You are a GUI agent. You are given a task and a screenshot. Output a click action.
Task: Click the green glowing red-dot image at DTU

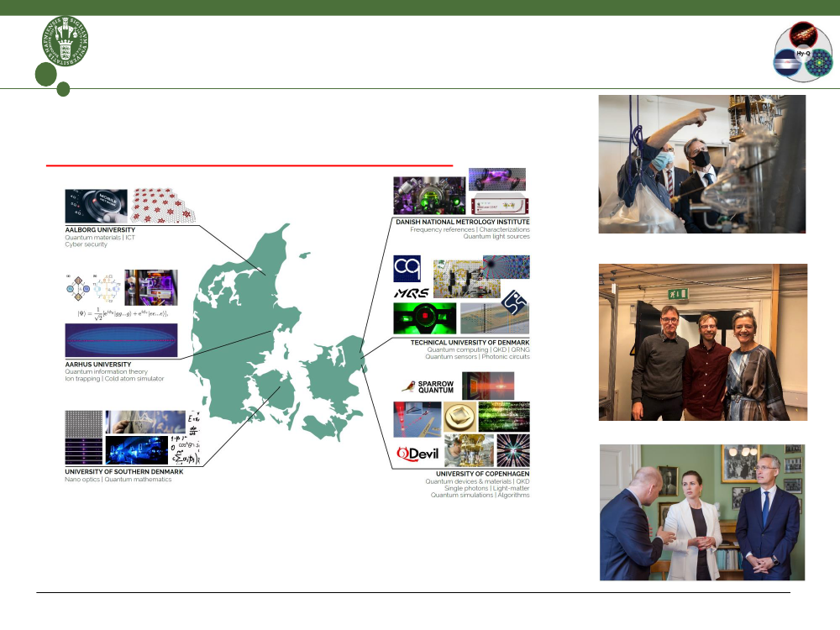(425, 318)
